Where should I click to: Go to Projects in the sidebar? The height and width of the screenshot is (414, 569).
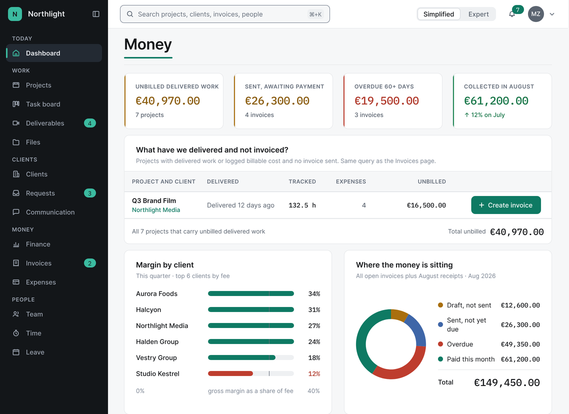(x=54, y=85)
